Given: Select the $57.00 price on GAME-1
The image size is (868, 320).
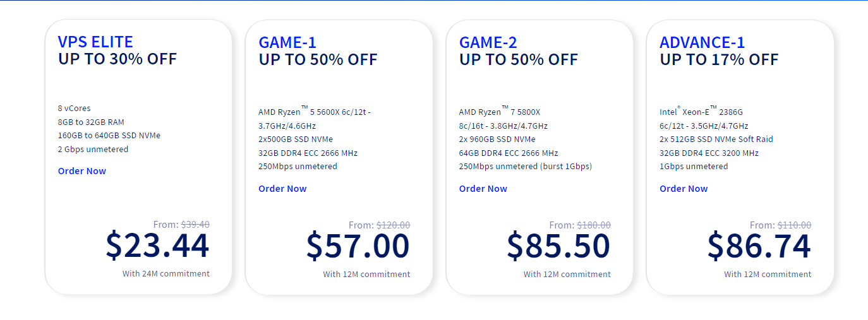Looking at the screenshot, I should 358,246.
